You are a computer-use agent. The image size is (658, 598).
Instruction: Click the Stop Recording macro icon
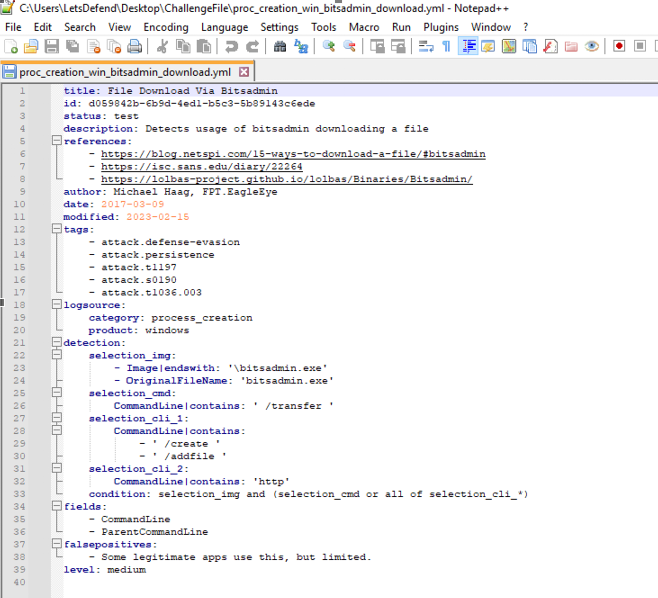(640, 46)
